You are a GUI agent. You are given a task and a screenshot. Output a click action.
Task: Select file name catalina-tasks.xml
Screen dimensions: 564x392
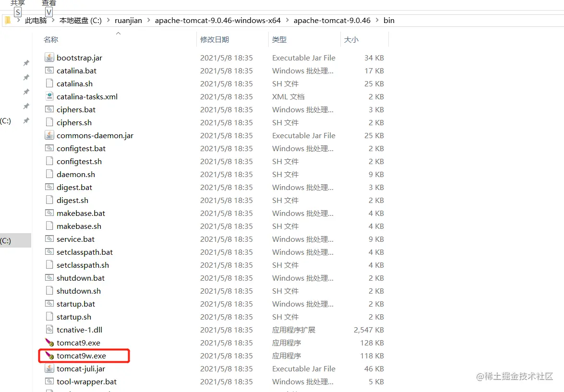pyautogui.click(x=87, y=97)
